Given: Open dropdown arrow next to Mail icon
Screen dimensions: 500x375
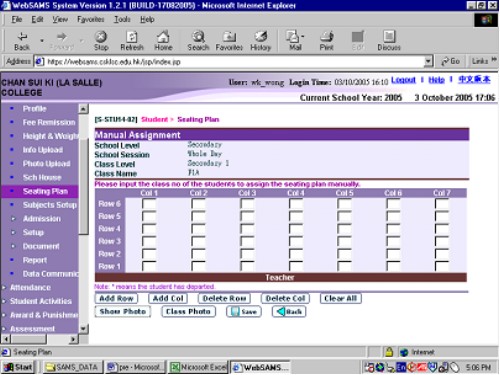Looking at the screenshot, I should click(303, 36).
